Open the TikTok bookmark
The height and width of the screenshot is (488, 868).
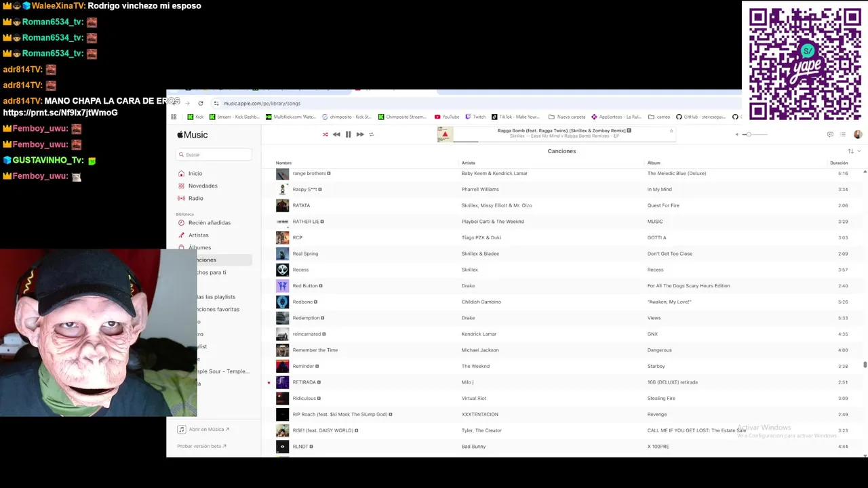coord(515,117)
